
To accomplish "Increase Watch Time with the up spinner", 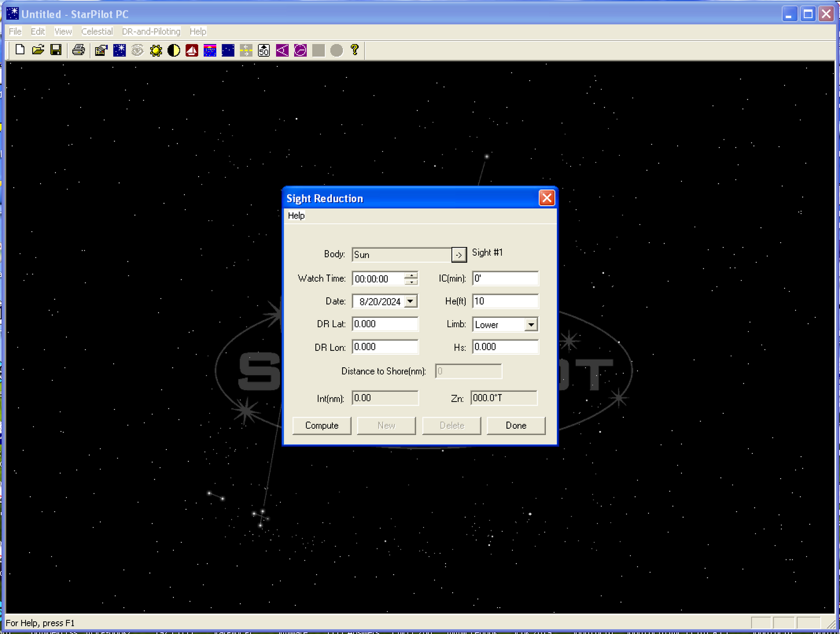I will (x=412, y=275).
